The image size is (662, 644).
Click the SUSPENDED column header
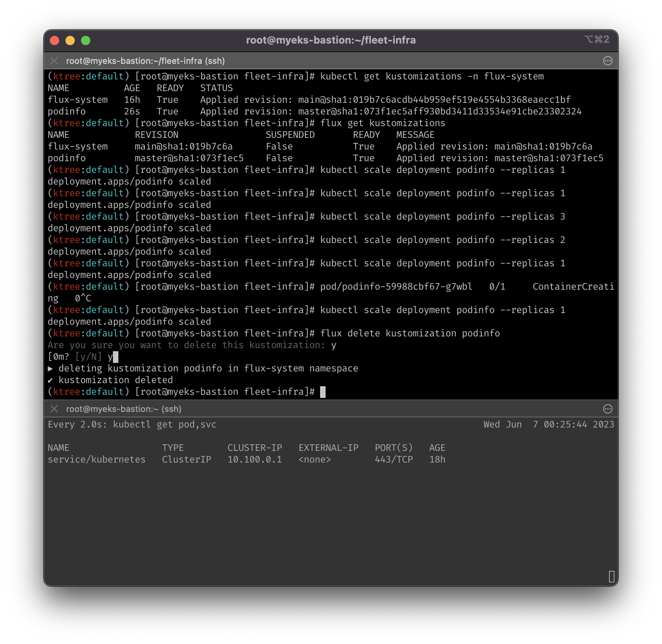click(x=290, y=135)
